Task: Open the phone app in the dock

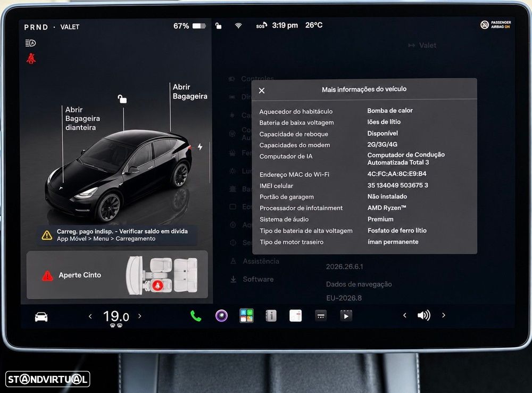Action: 196,316
